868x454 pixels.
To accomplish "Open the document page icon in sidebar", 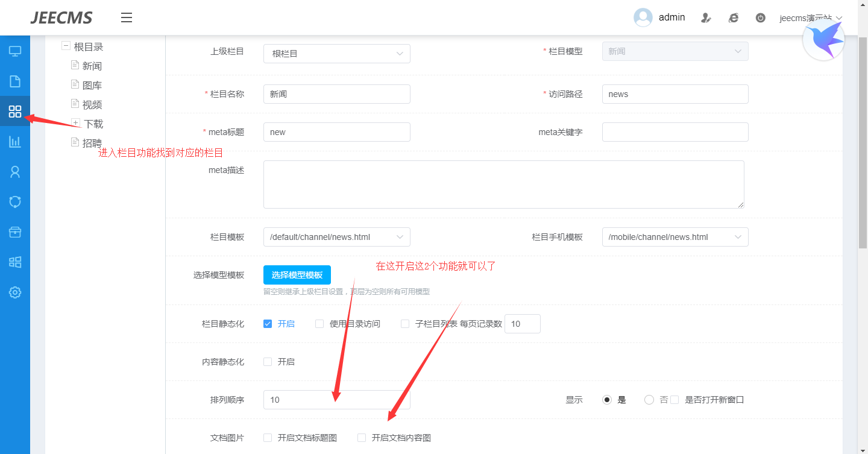I will (x=15, y=81).
